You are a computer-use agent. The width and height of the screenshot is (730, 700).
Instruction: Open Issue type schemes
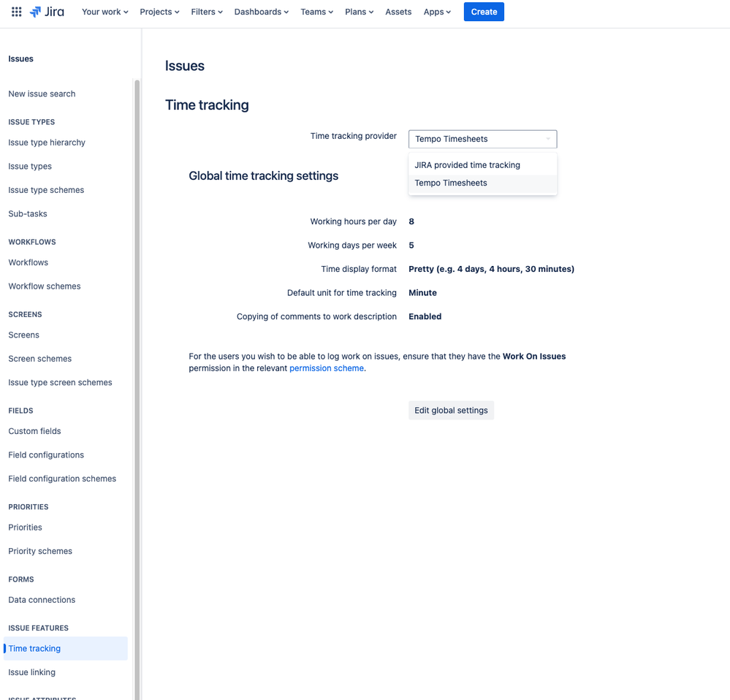point(46,190)
